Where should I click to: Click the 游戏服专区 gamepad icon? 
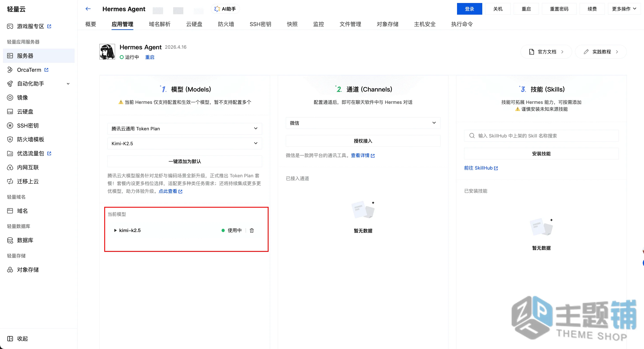[x=10, y=26]
